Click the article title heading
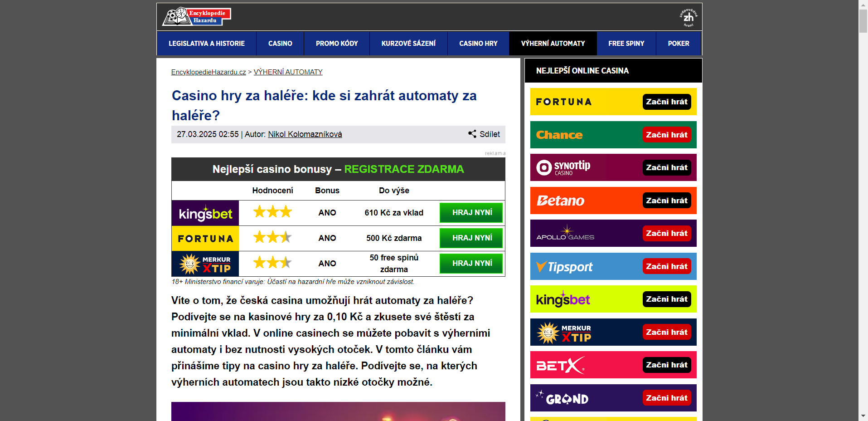This screenshot has width=868, height=421. click(x=324, y=105)
